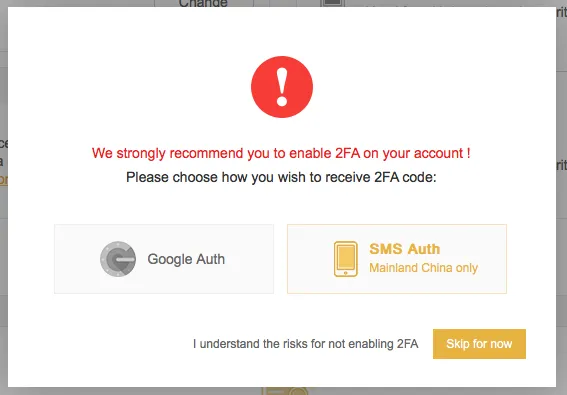The height and width of the screenshot is (395, 567).
Task: Click the 'SMS Auth' heading text
Action: click(405, 249)
